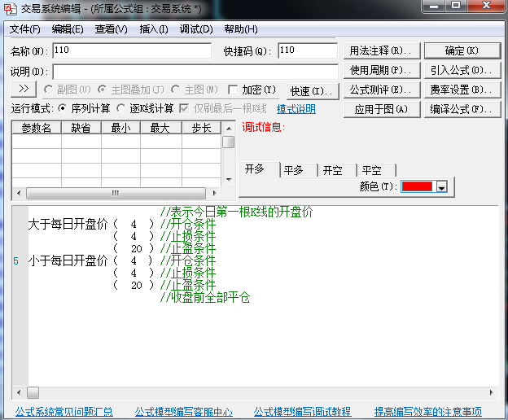
Task: Switch to the 开多 tab
Action: click(x=259, y=169)
